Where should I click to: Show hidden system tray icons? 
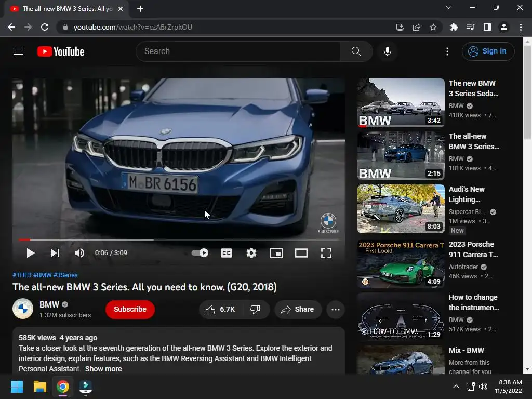[x=456, y=387]
